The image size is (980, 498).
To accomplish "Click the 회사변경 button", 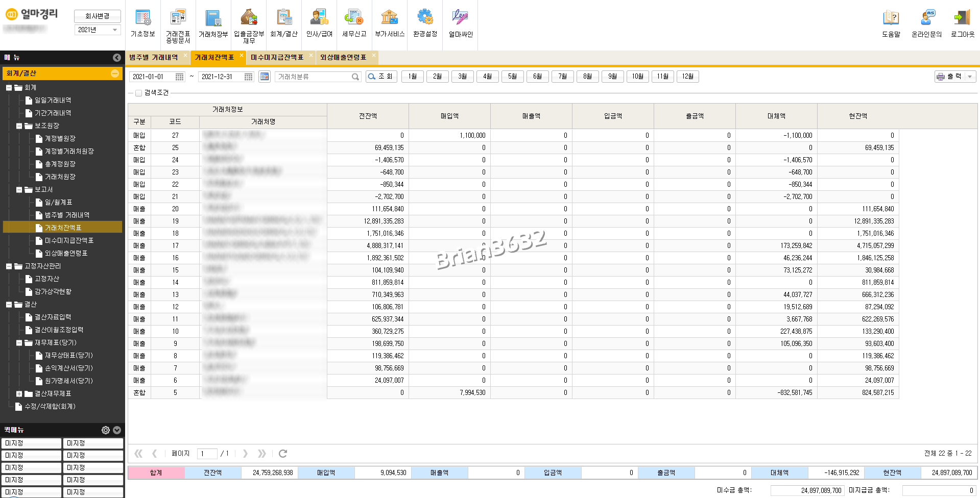I will [98, 16].
